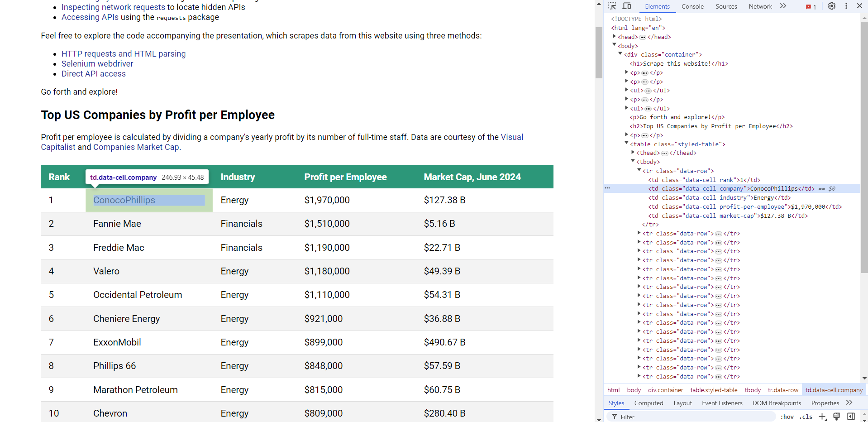Viewport: 868px width, 422px height.
Task: Switch to the Sources tab
Action: click(x=726, y=6)
